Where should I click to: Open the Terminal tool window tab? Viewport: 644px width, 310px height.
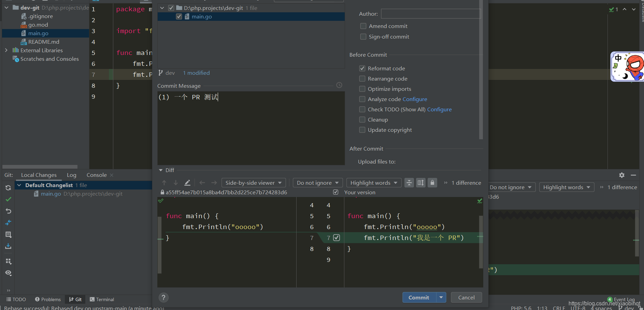(x=102, y=299)
